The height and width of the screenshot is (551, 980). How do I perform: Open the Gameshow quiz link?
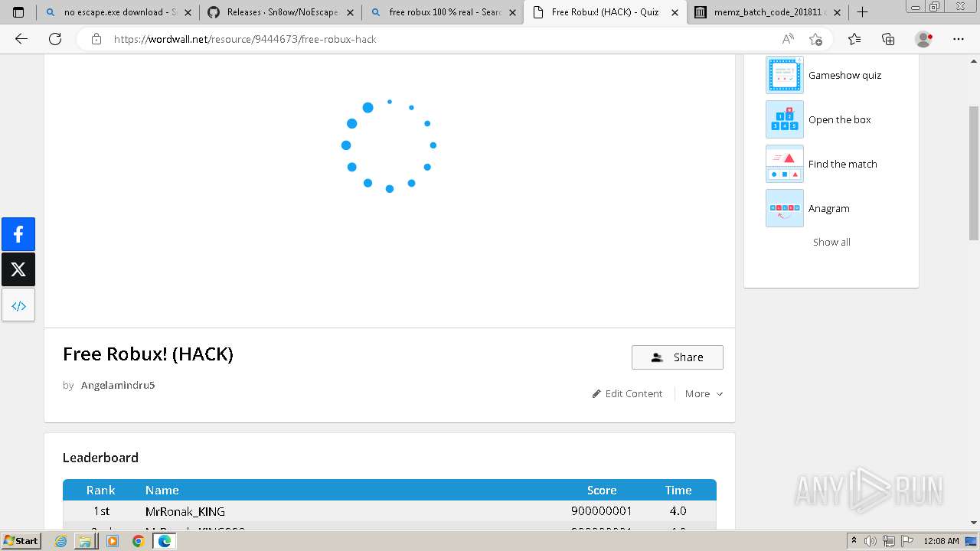pyautogui.click(x=844, y=75)
